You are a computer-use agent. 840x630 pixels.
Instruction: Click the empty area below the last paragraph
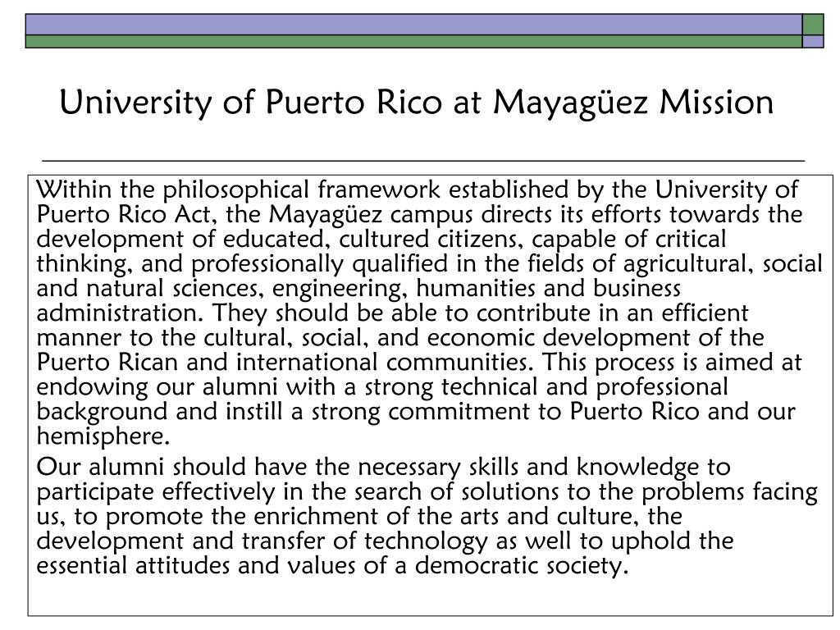pos(430,597)
